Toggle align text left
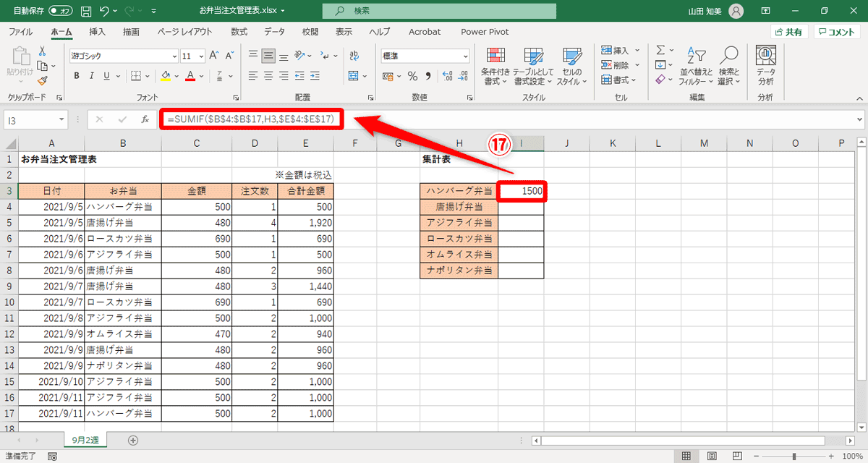 pos(252,76)
